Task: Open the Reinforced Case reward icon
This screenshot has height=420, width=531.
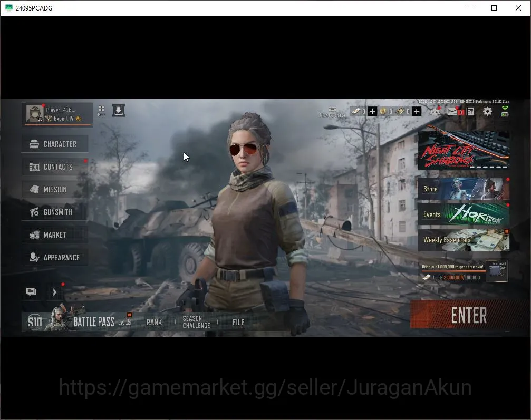Action: pyautogui.click(x=496, y=271)
